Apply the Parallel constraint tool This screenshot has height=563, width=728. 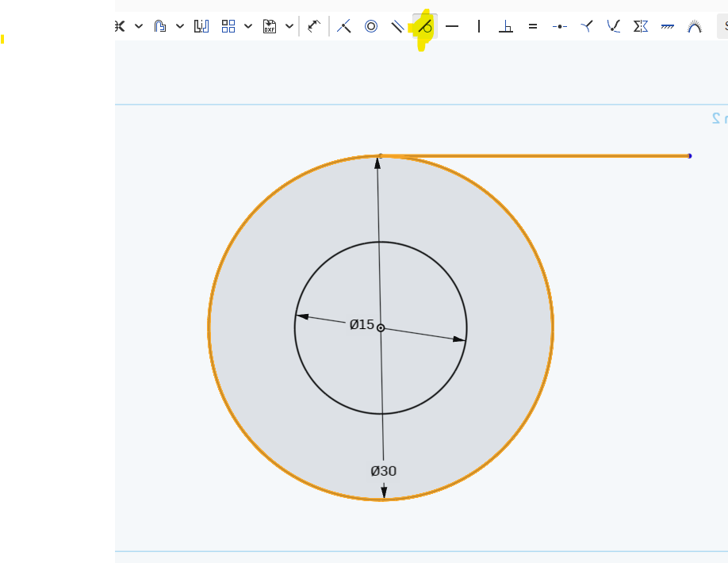397,27
